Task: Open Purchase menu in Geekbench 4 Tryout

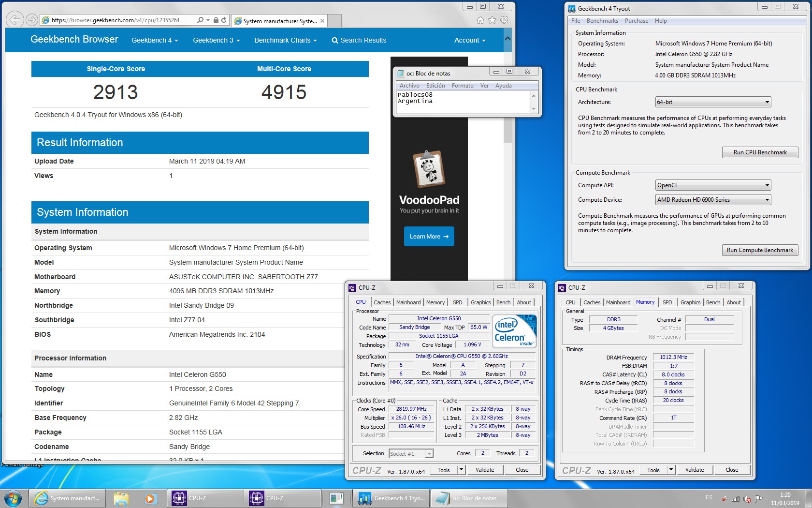Action: [637, 21]
